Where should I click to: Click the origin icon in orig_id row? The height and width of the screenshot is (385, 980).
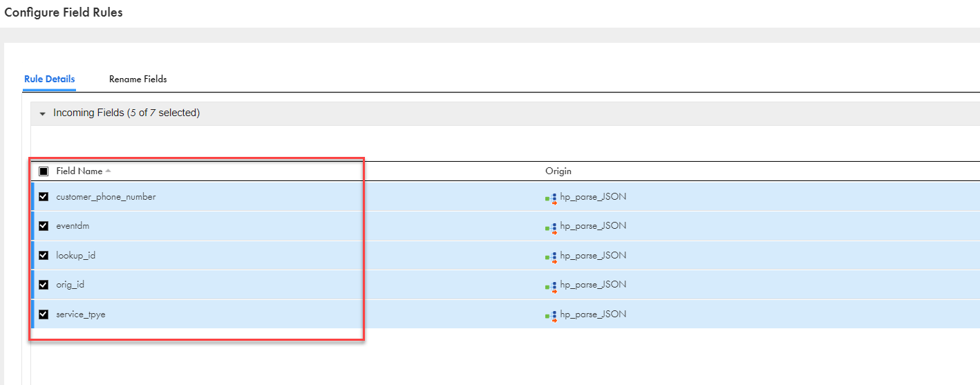pos(551,286)
